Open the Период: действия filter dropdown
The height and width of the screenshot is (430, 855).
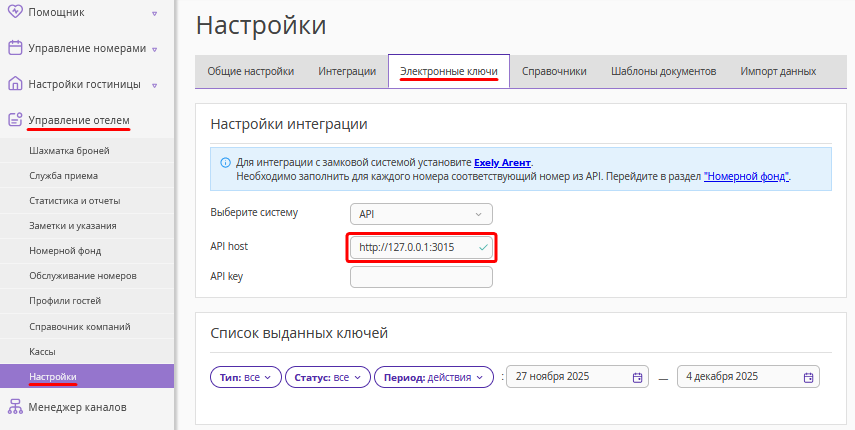coord(435,377)
